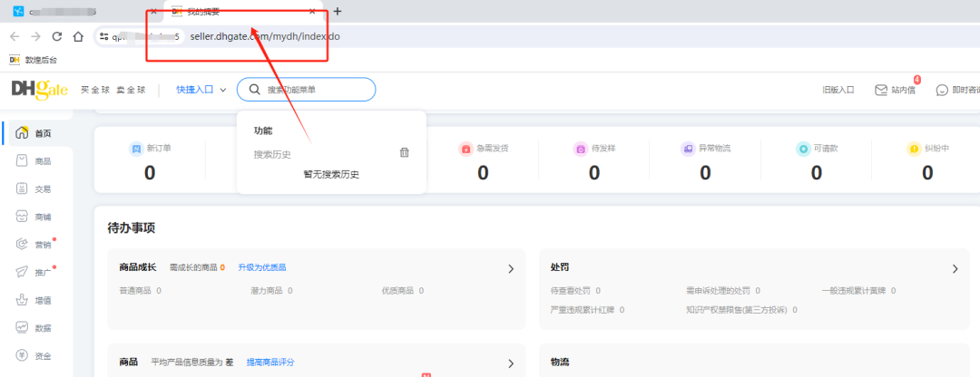Click 普通商品 0 entry
This screenshot has height=377, width=980.
[x=140, y=290]
